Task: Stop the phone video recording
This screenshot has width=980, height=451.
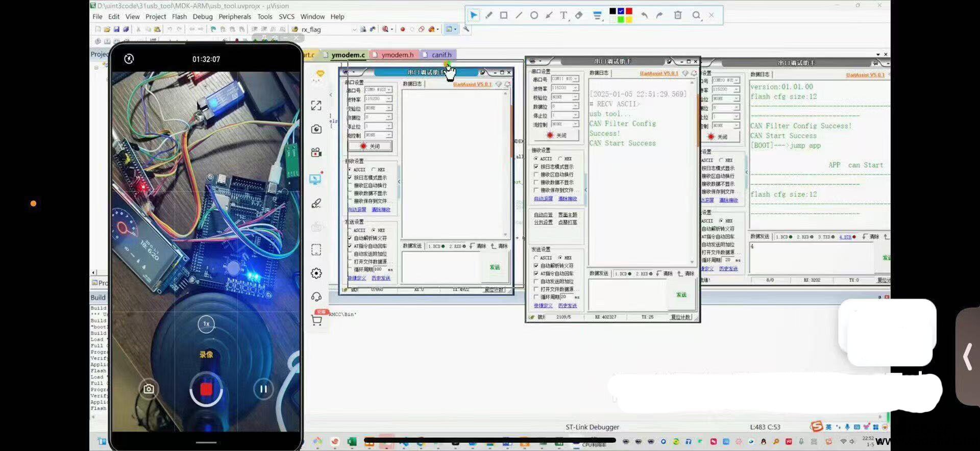Action: click(x=206, y=389)
